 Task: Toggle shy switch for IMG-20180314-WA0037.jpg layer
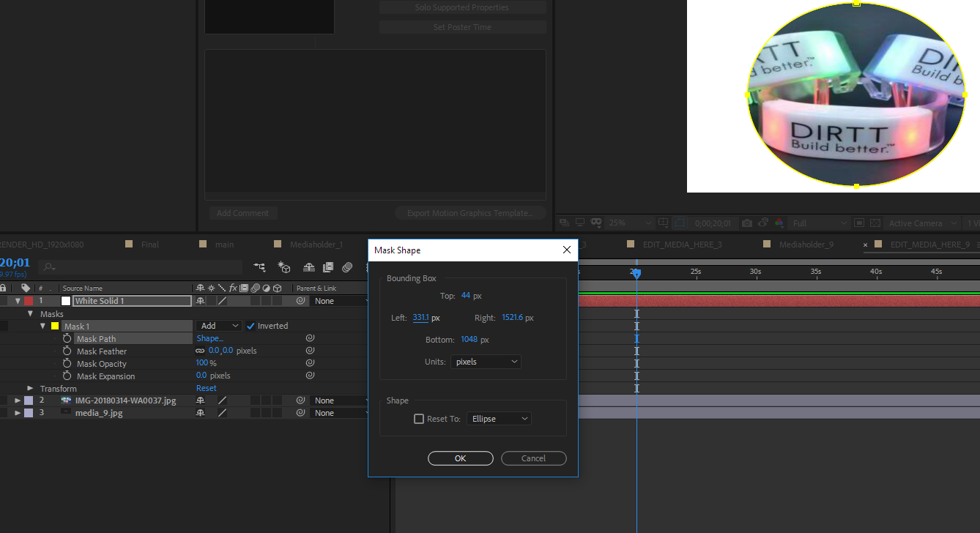click(x=200, y=400)
